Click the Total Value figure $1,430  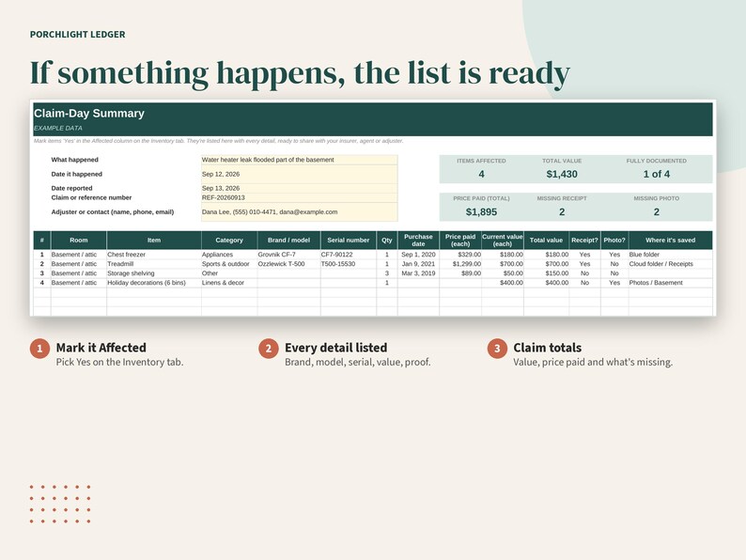[x=562, y=174]
